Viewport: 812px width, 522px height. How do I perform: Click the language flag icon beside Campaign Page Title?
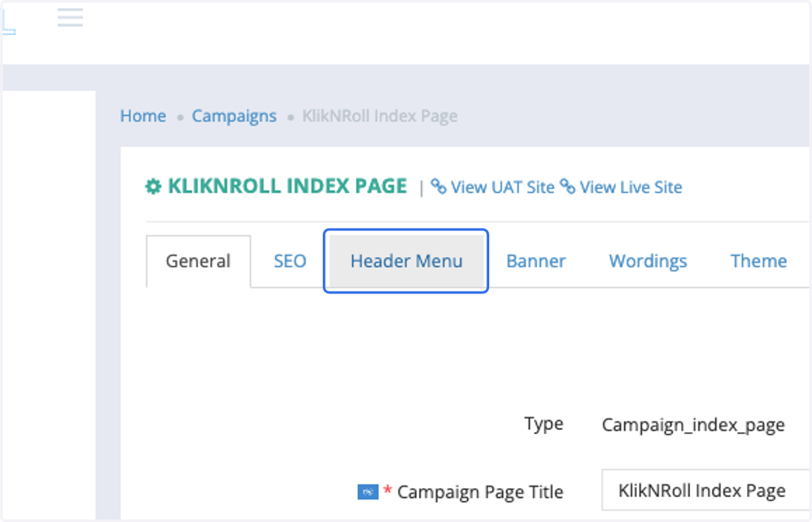tap(367, 492)
